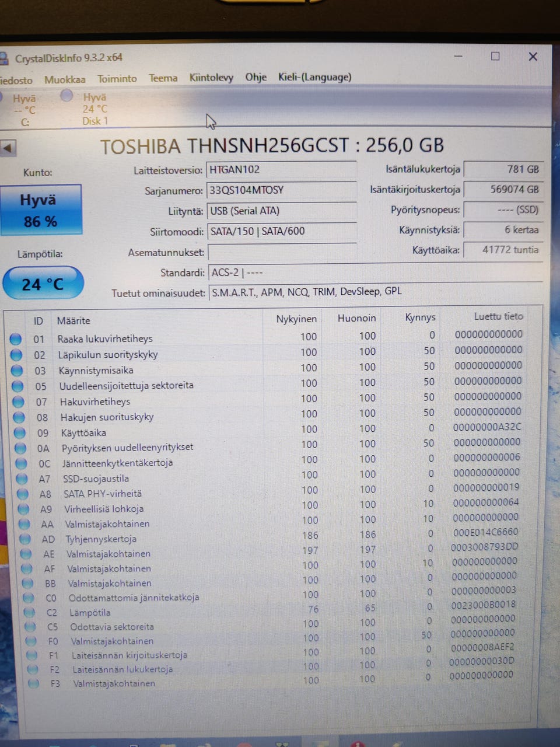Click the Nykyinen column header
This screenshot has width=560, height=747.
296,319
